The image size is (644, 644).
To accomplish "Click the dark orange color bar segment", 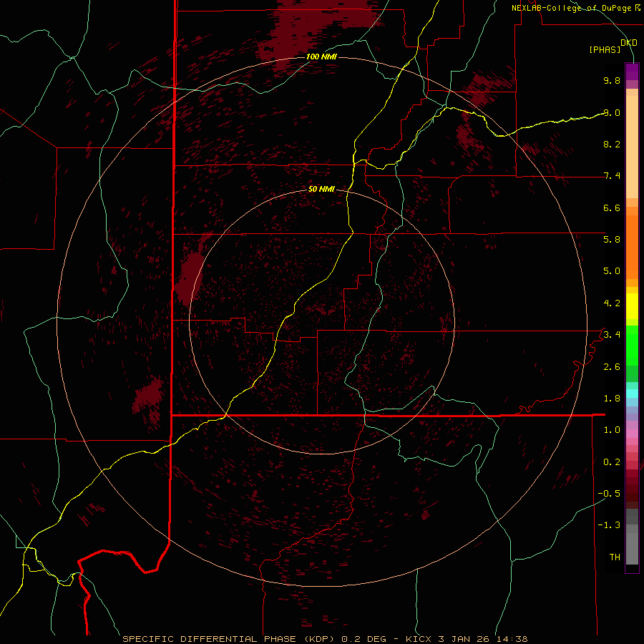I will (x=632, y=248).
